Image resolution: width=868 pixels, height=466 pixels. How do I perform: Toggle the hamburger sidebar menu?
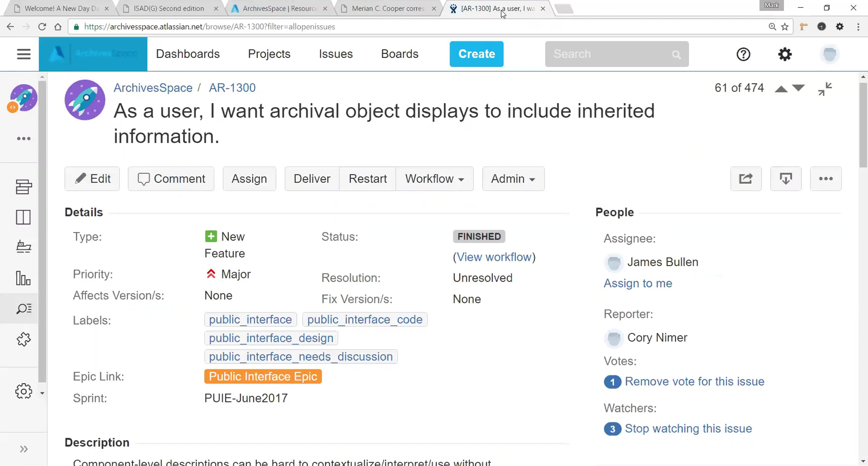24,54
